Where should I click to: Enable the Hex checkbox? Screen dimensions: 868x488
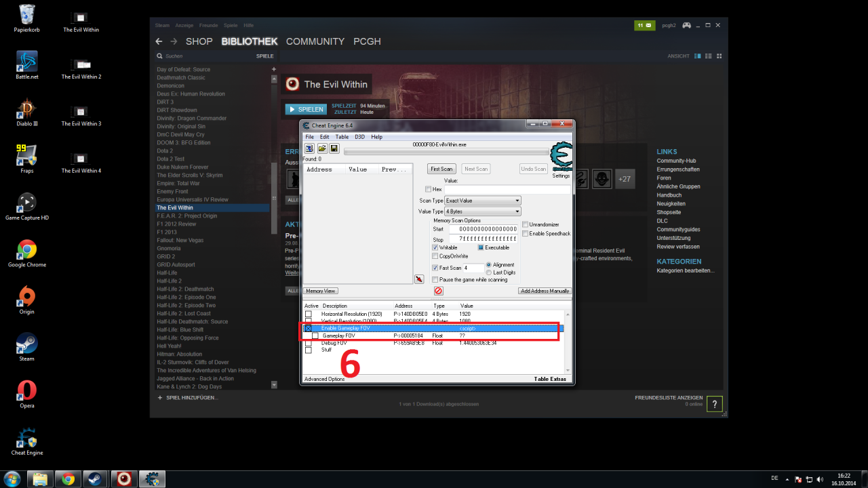429,189
